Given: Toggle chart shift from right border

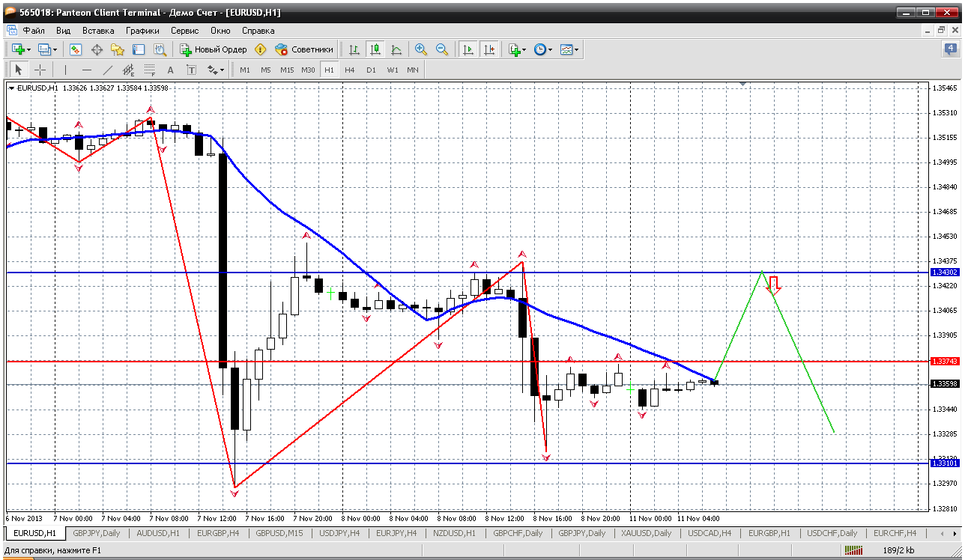Looking at the screenshot, I should point(489,49).
